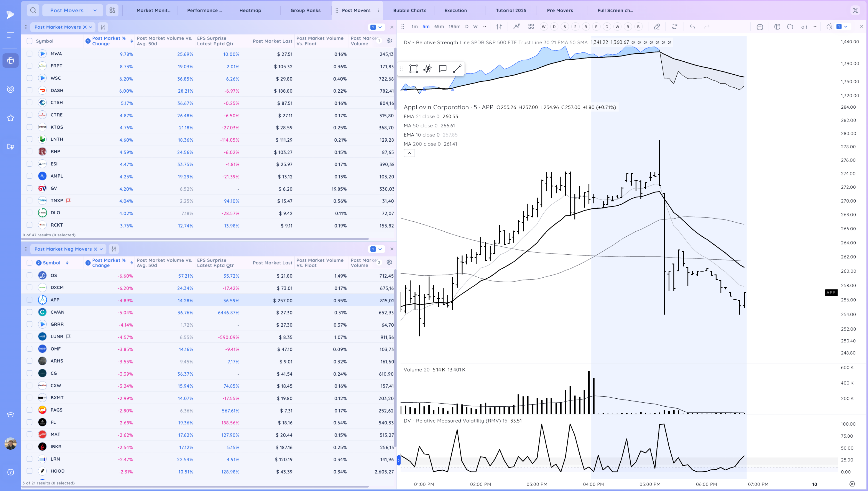Open the help question mark icon
The height and width of the screenshot is (491, 868).
point(10,472)
